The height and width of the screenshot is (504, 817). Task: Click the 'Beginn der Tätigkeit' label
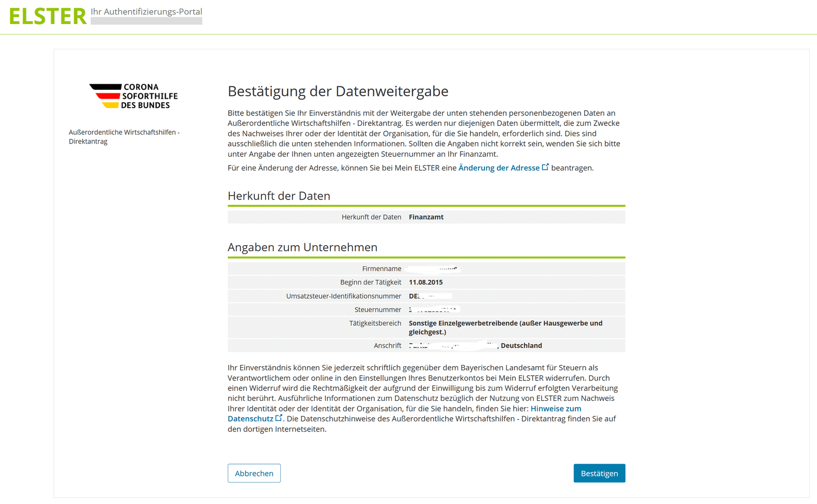[x=371, y=282]
